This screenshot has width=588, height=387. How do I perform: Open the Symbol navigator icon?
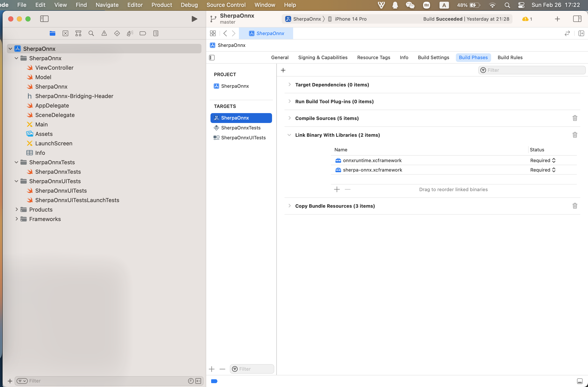click(x=78, y=33)
